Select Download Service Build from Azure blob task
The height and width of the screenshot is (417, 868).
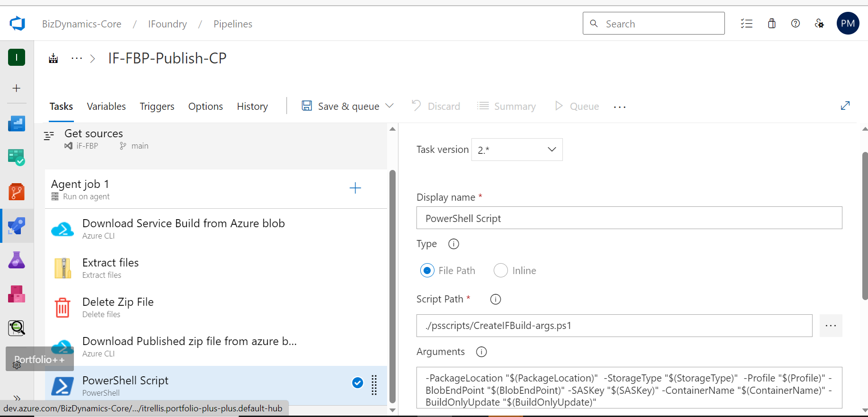[216, 229]
